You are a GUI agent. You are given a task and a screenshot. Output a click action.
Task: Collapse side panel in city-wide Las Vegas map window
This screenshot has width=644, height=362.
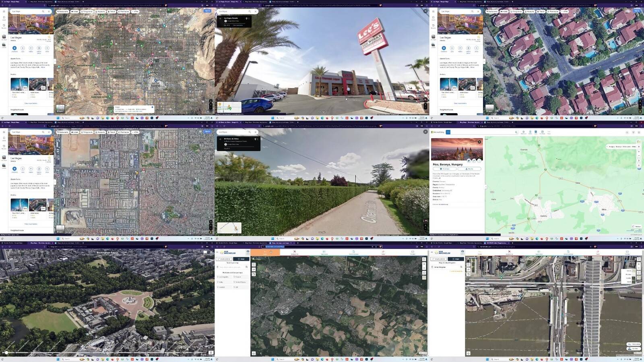click(x=55, y=62)
